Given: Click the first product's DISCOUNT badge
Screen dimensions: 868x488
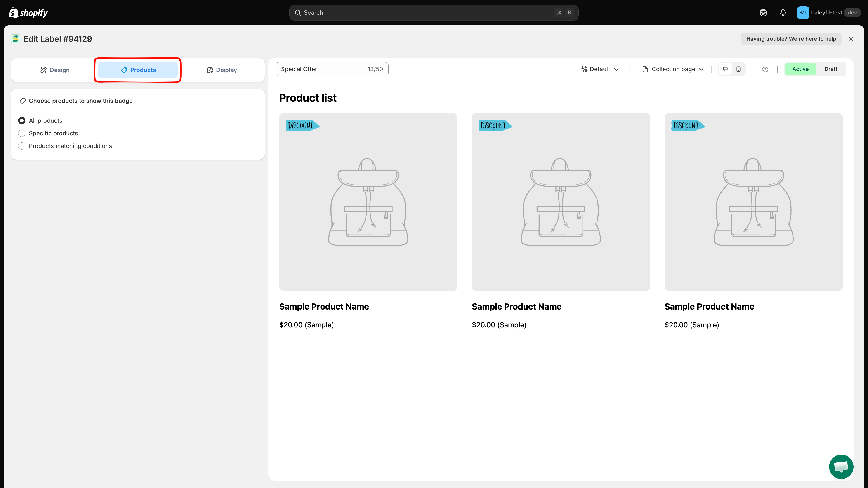Looking at the screenshot, I should click(303, 125).
